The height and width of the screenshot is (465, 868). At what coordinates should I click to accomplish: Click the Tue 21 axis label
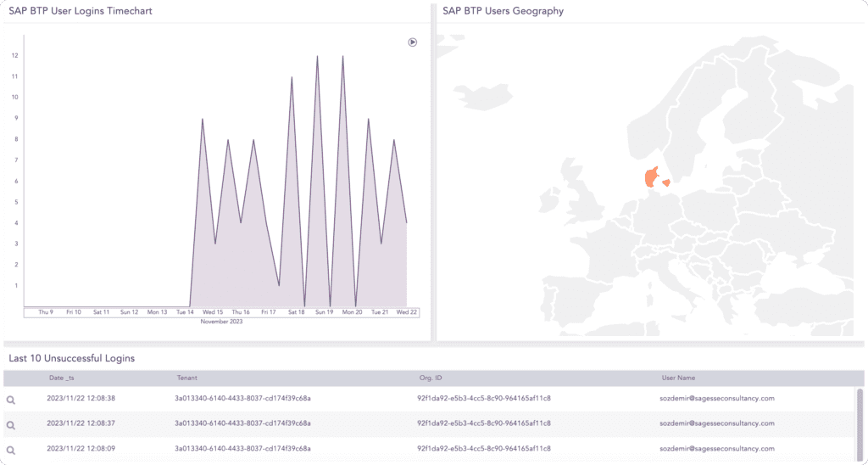(380, 312)
